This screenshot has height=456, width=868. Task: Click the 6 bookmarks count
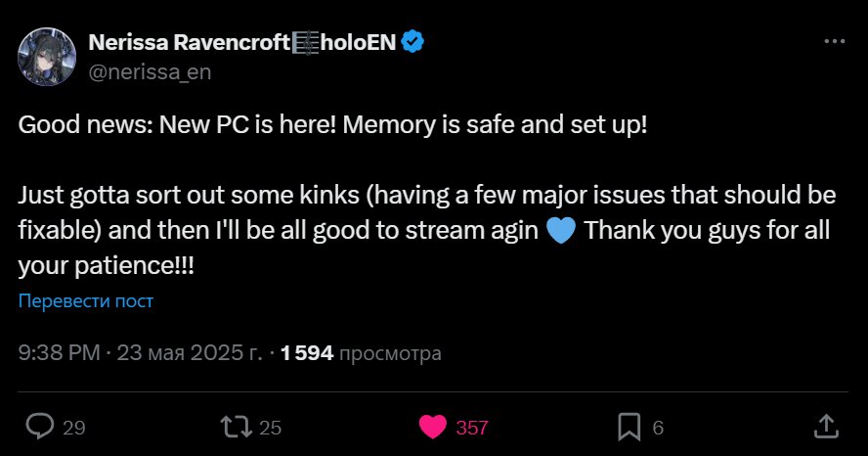pos(658,428)
